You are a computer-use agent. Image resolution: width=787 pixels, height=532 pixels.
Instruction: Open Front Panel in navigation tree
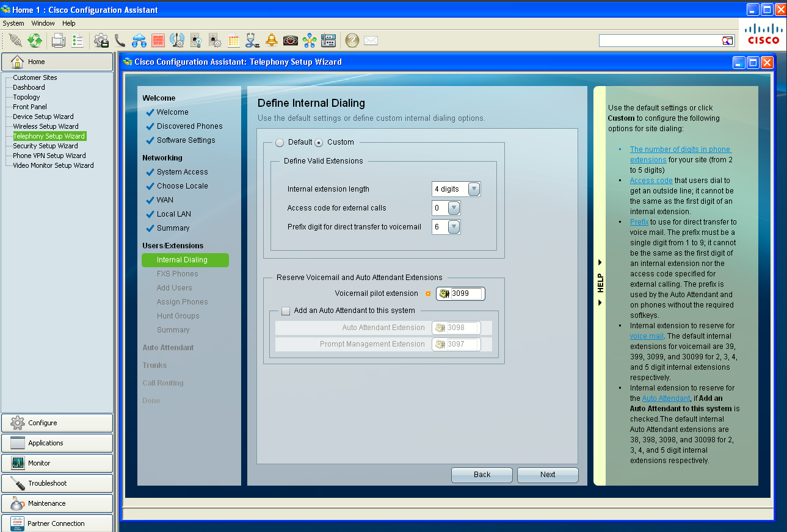click(x=30, y=107)
